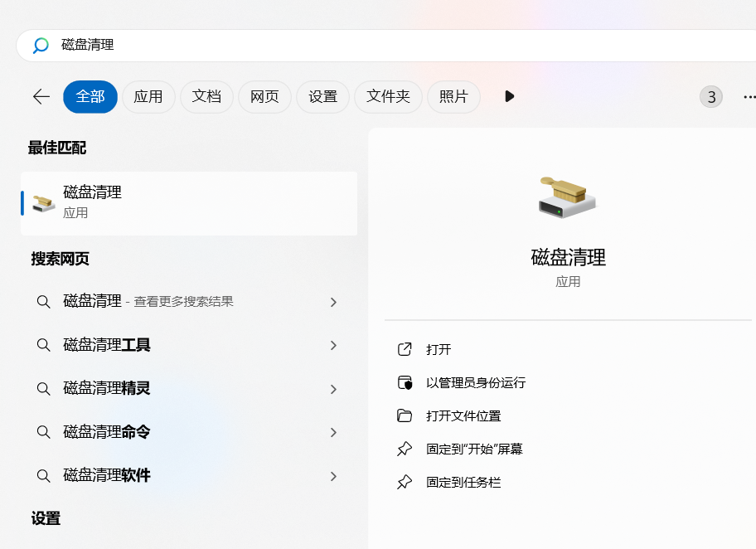Image resolution: width=756 pixels, height=549 pixels.
Task: Click the 打开文件位置 folder icon
Action: 405,415
